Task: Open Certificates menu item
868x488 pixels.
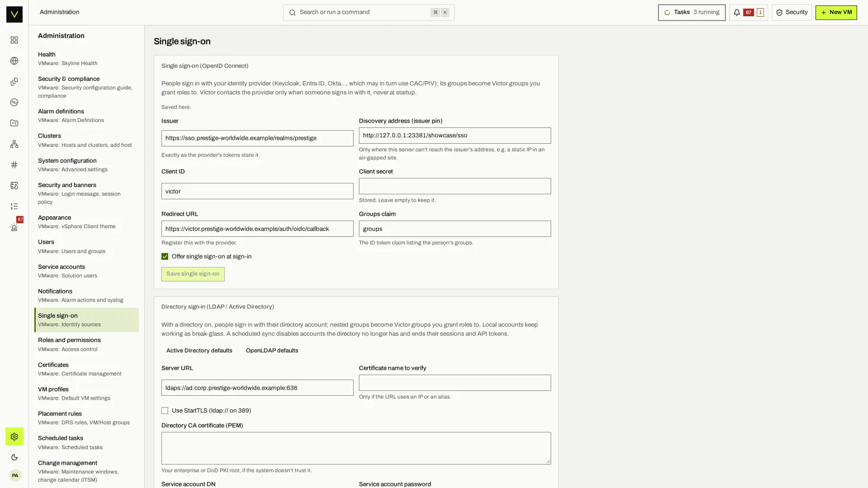Action: (x=86, y=369)
